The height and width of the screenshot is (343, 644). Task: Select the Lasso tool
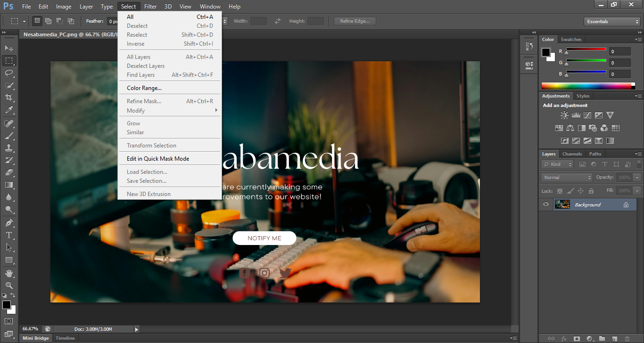[9, 73]
